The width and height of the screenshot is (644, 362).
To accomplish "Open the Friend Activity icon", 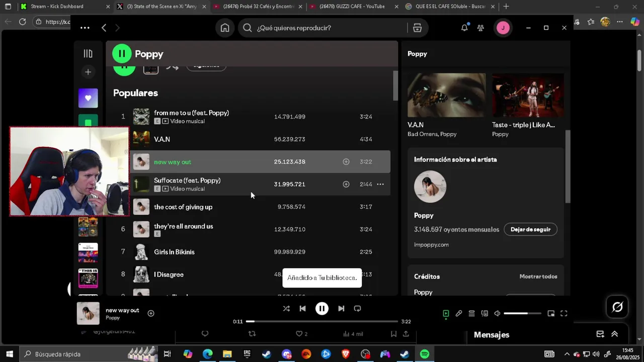I will tap(480, 28).
